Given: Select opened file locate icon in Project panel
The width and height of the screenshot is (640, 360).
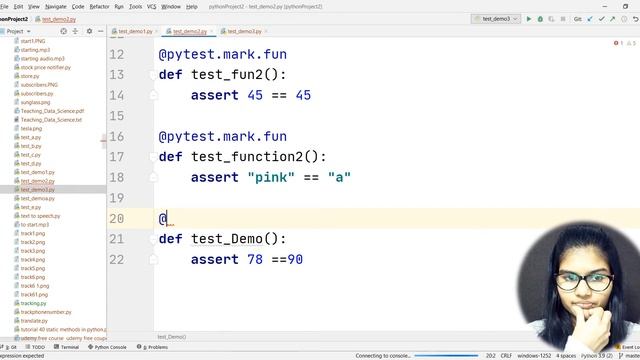Looking at the screenshot, I should pyautogui.click(x=64, y=31).
